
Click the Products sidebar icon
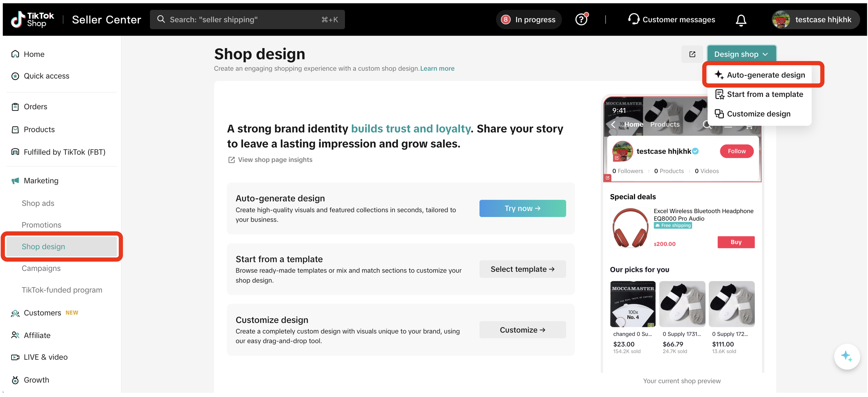pyautogui.click(x=15, y=129)
